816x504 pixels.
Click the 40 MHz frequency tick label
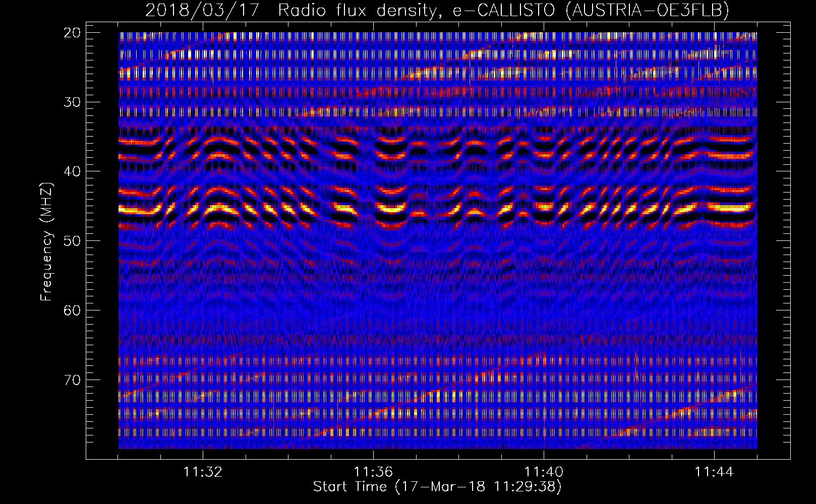[73, 171]
